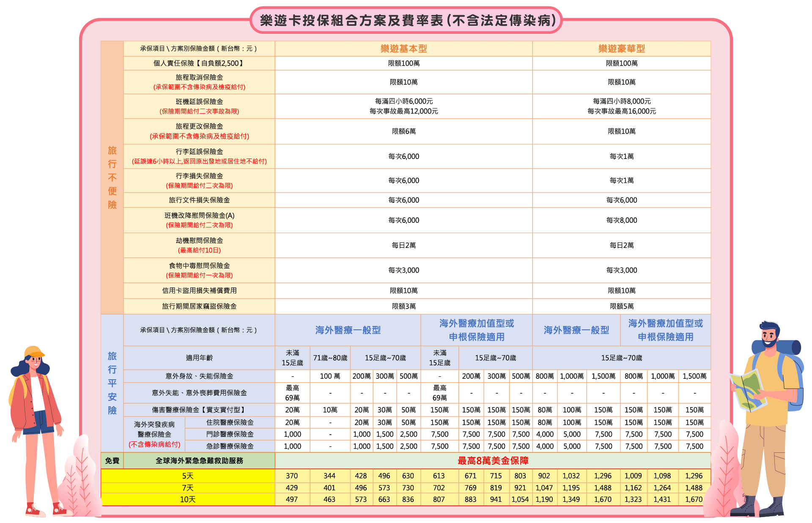Click the 免費 label
812x523 pixels.
tap(112, 460)
